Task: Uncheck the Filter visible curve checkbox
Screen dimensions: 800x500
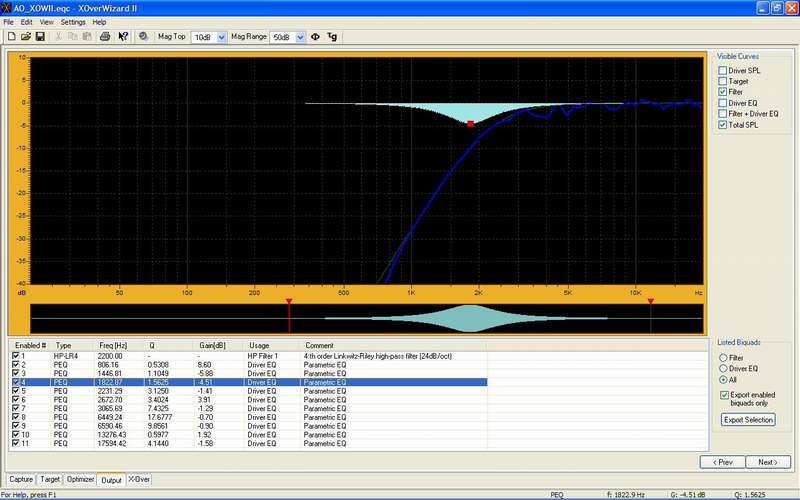Action: coord(722,92)
